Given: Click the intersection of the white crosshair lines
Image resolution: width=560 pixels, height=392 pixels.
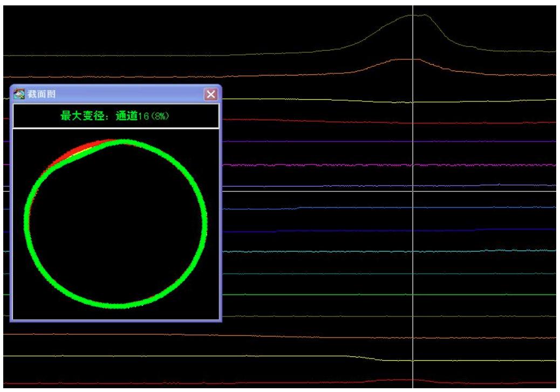Looking at the screenshot, I should tap(413, 191).
